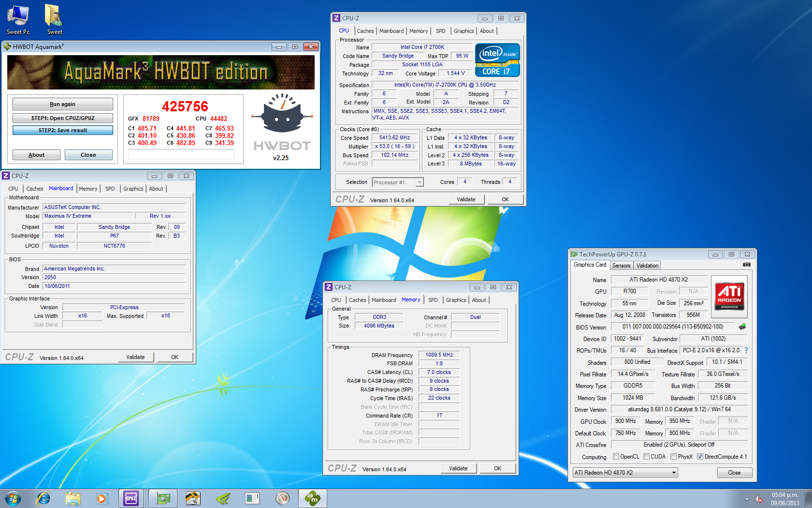
Task: Click the CAS# Latency value 7.0 clocks
Action: (439, 372)
